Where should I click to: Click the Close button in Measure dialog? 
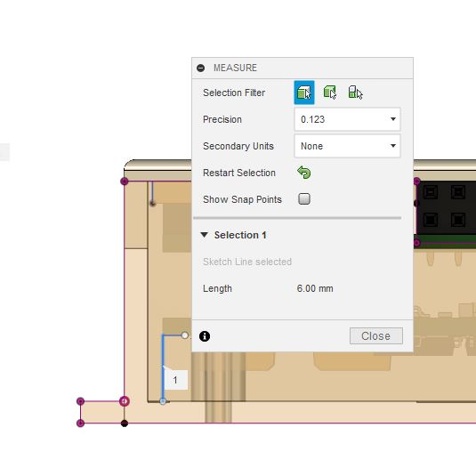pyautogui.click(x=376, y=335)
